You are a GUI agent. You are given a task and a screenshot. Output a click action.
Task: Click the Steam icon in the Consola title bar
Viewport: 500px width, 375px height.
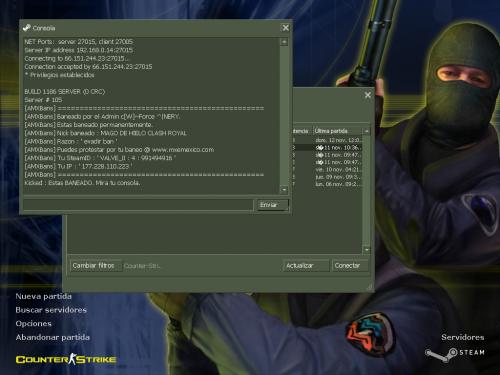tap(26, 28)
